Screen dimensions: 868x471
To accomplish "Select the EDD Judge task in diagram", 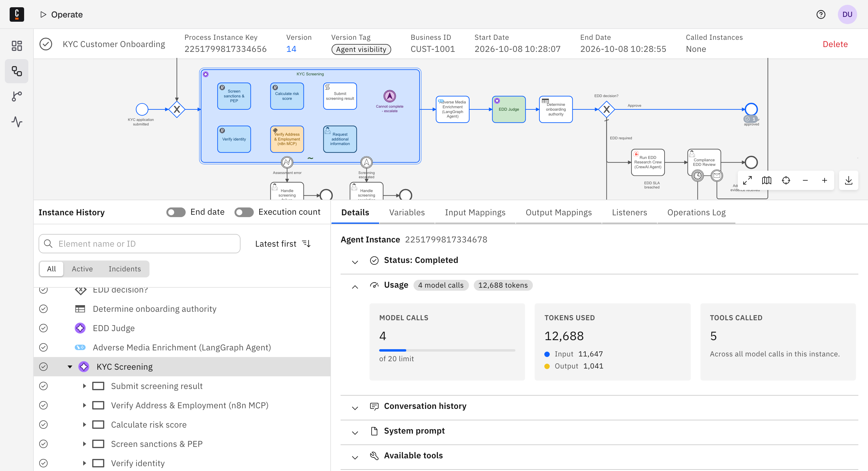I will point(508,109).
